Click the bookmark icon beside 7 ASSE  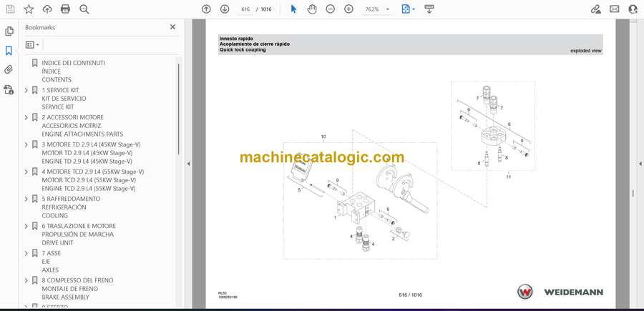pos(35,253)
